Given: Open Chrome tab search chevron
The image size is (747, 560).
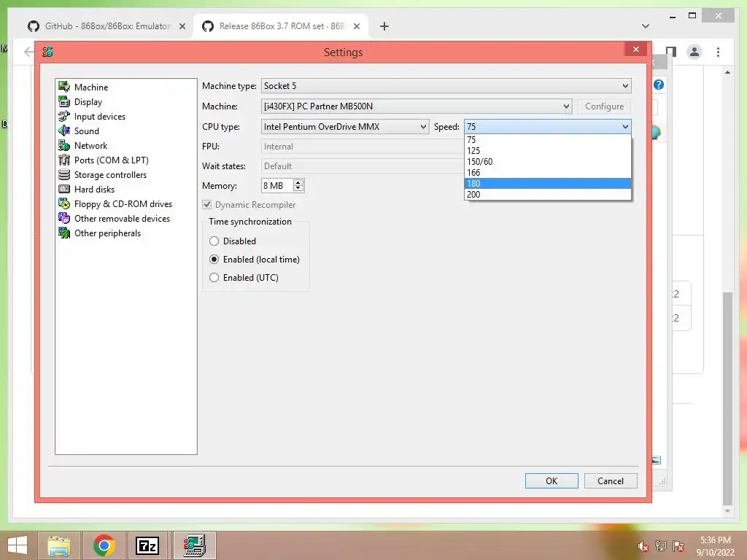Looking at the screenshot, I should coord(645,26).
